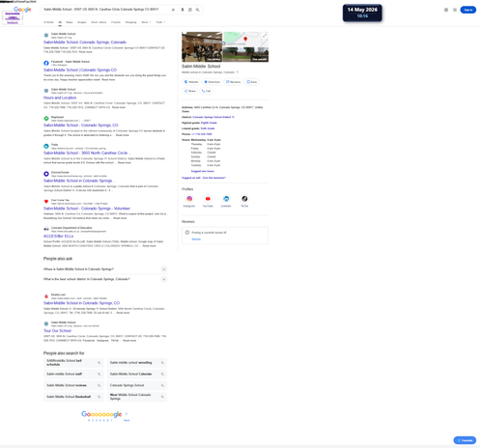The image size is (483, 448).
Task: Clear the search box with the X icon
Action: tap(173, 10)
